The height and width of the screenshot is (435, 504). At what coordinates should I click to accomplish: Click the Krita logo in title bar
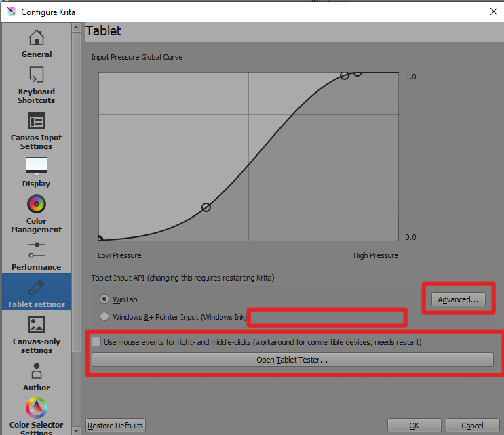(12, 12)
